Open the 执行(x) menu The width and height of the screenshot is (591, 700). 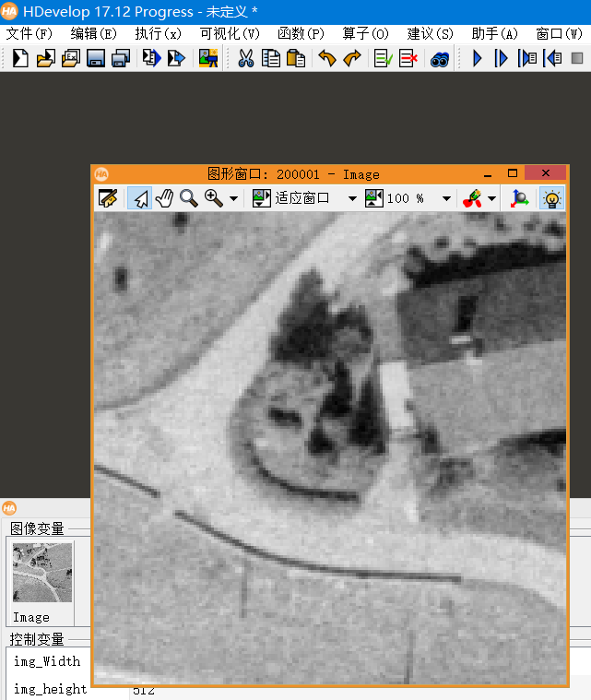158,34
